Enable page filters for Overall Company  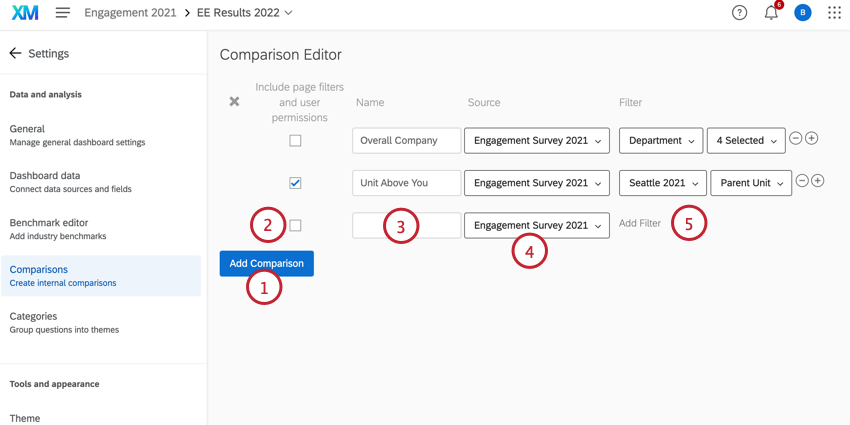coord(295,141)
